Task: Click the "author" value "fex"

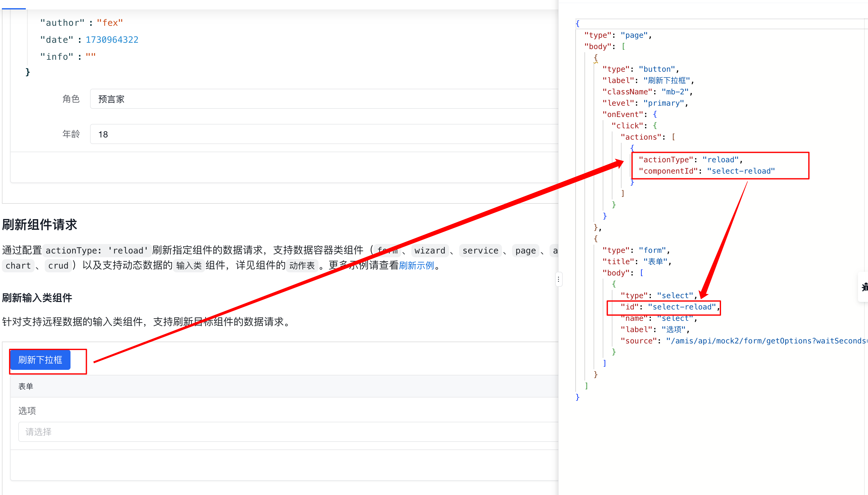Action: (110, 23)
